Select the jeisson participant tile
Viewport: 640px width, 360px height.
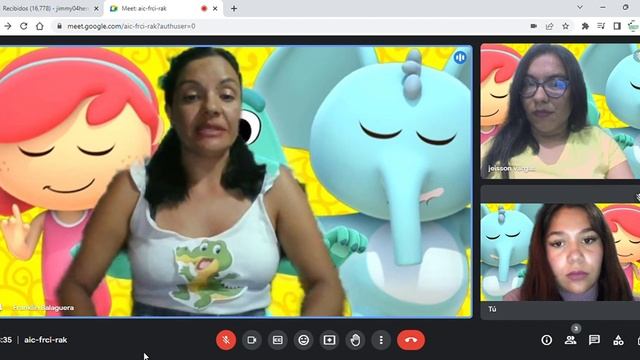(x=560, y=111)
